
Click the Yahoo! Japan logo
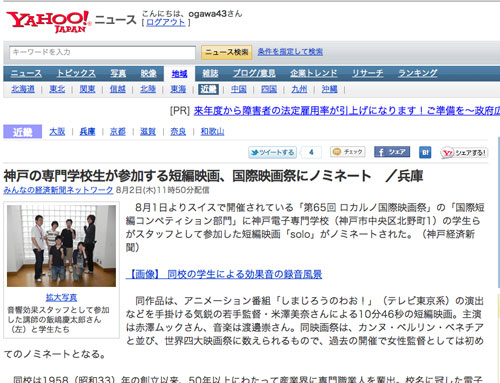tap(48, 22)
